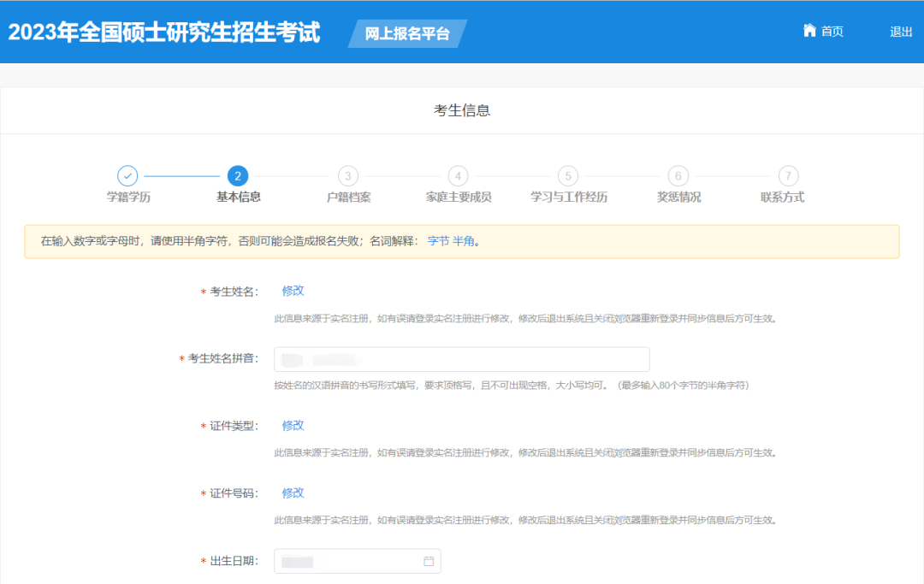Click step 3 circle for 户籍档案
Image resolution: width=924 pixels, height=584 pixels.
pyautogui.click(x=347, y=175)
